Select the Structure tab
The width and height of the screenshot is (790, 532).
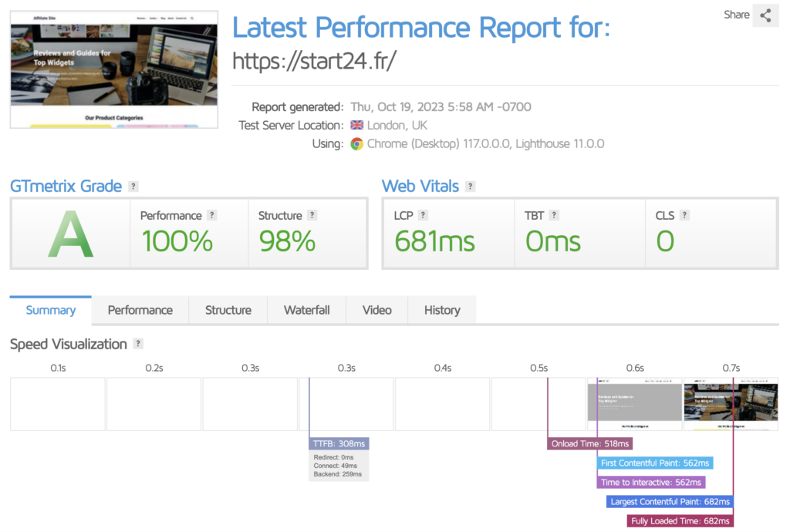tap(228, 310)
